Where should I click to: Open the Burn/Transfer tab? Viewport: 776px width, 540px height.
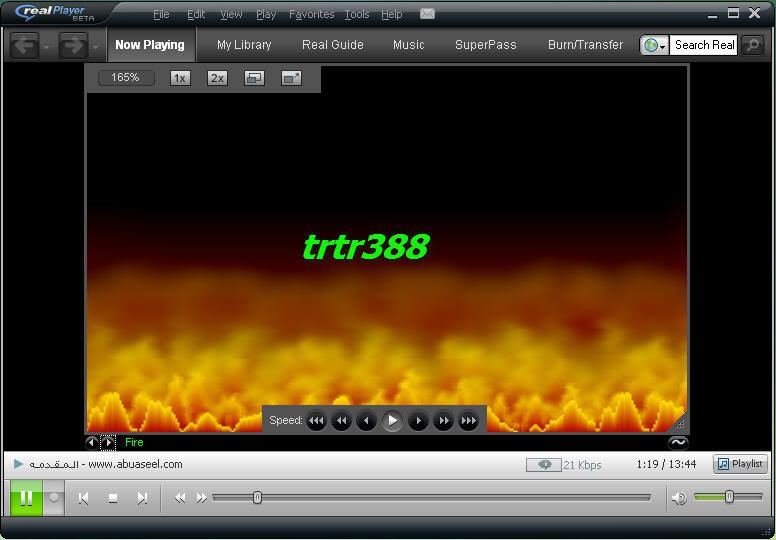click(x=585, y=45)
